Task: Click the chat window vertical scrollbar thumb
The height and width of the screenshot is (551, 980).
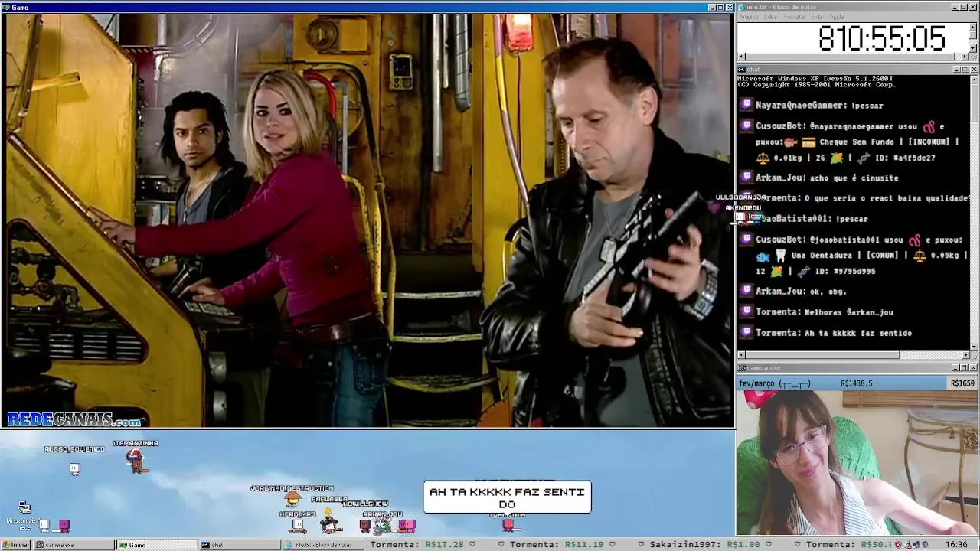Action: tap(974, 102)
